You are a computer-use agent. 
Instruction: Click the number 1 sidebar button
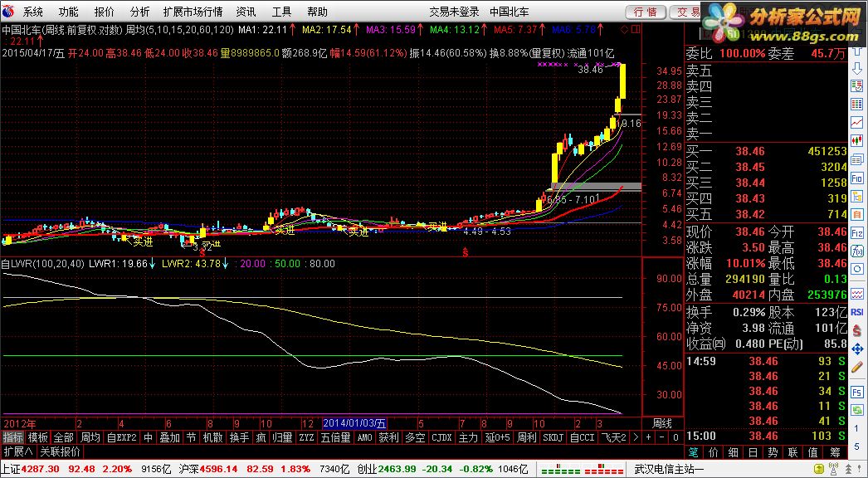(857, 428)
